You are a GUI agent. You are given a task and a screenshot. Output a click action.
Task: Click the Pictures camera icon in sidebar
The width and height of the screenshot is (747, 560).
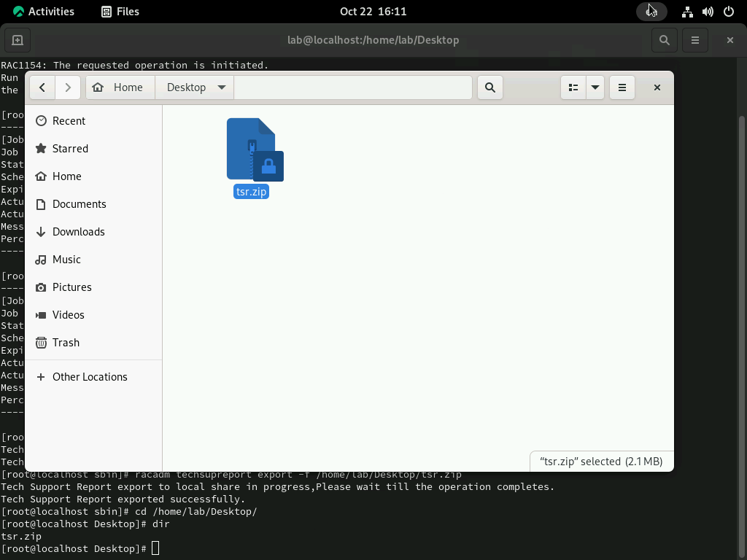pyautogui.click(x=41, y=287)
